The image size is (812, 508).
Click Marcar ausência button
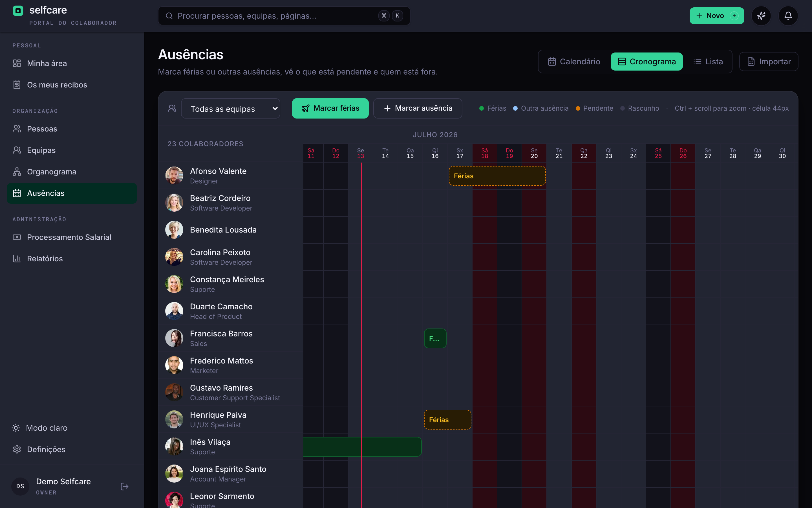click(417, 108)
